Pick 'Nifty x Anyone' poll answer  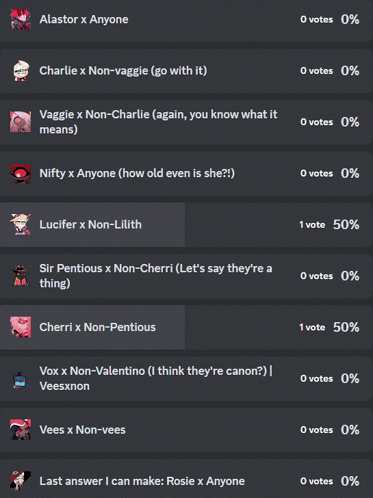click(x=186, y=173)
